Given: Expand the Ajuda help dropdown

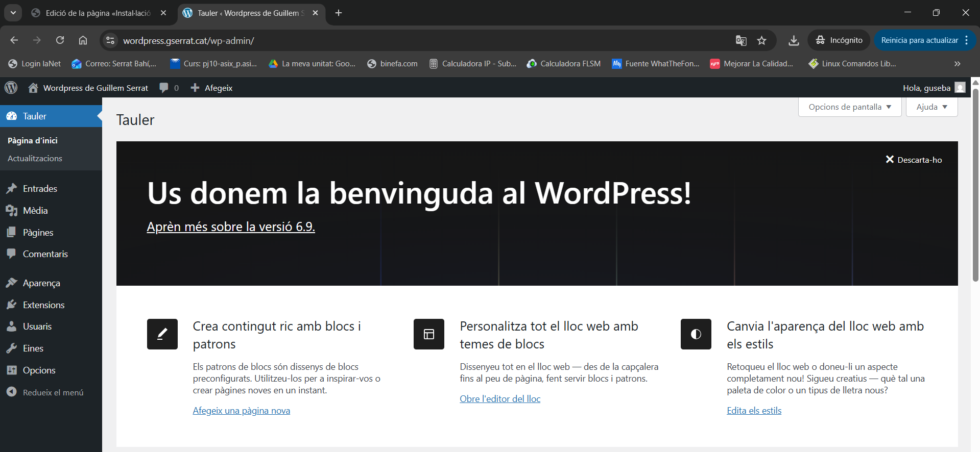Looking at the screenshot, I should tap(931, 107).
